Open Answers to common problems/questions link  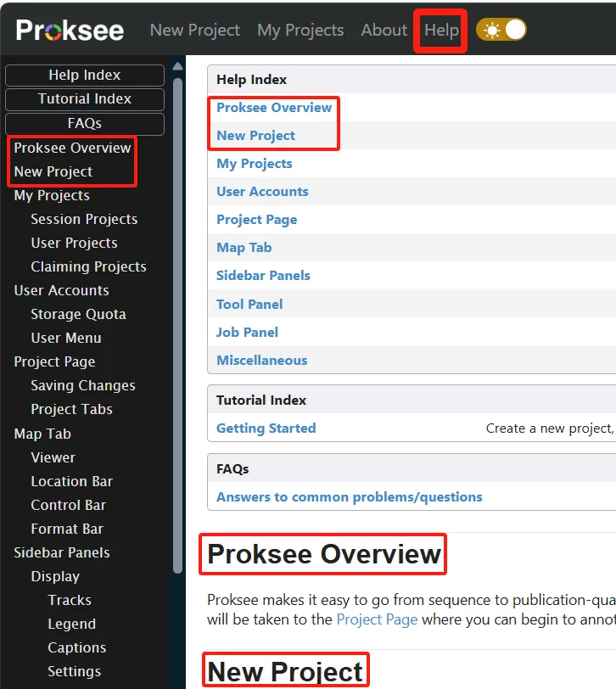(350, 497)
